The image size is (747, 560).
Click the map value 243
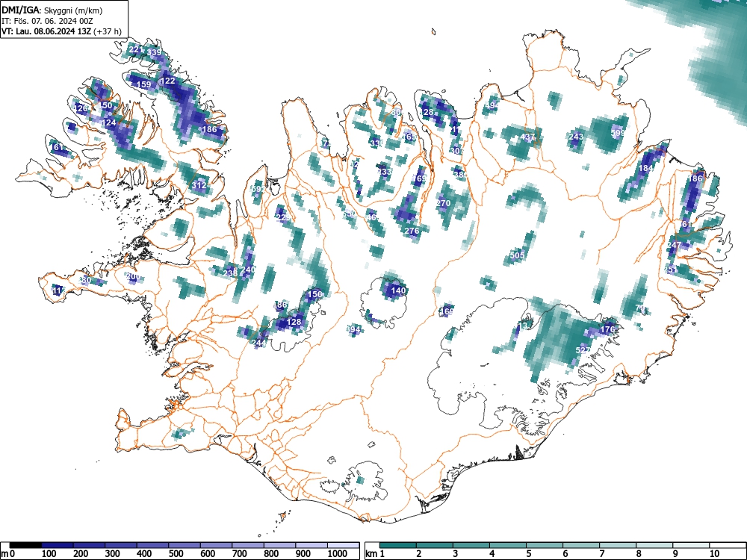coord(576,137)
